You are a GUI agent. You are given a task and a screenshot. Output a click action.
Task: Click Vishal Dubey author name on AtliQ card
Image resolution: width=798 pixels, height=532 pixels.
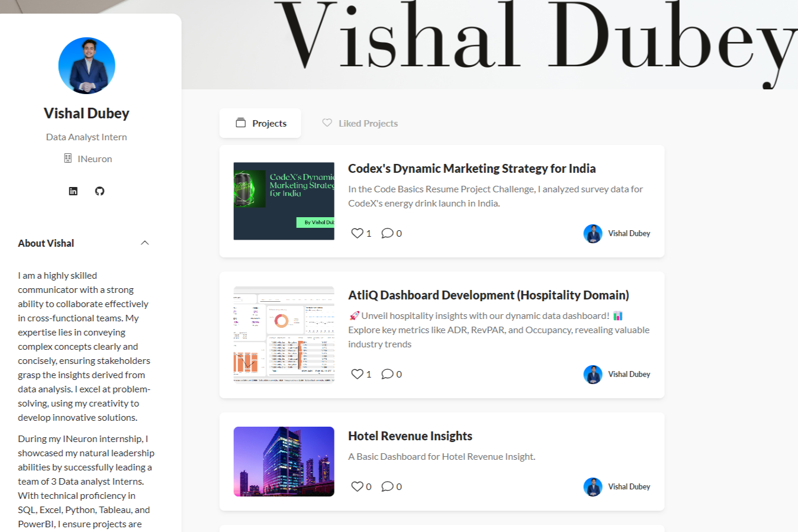629,375
